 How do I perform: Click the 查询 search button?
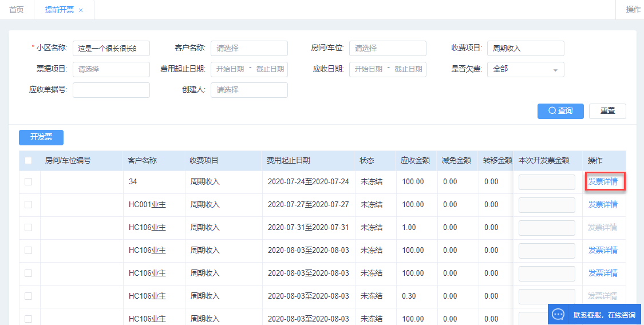click(x=560, y=111)
